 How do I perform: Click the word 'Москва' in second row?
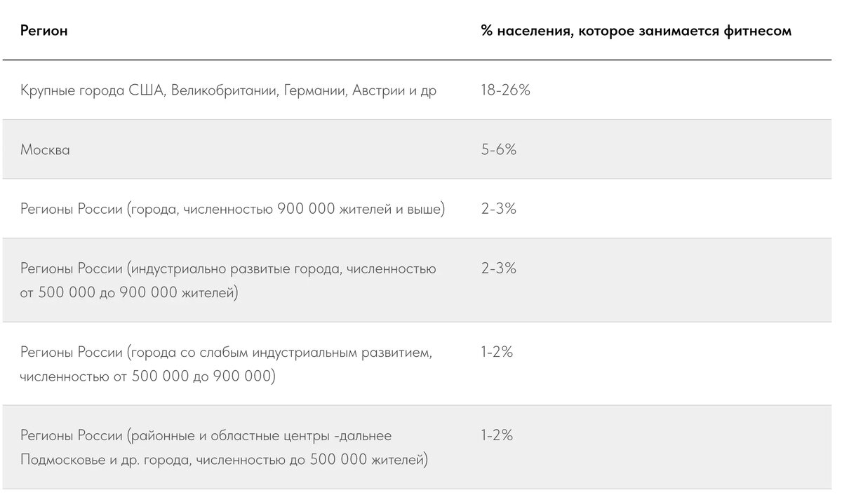point(45,149)
